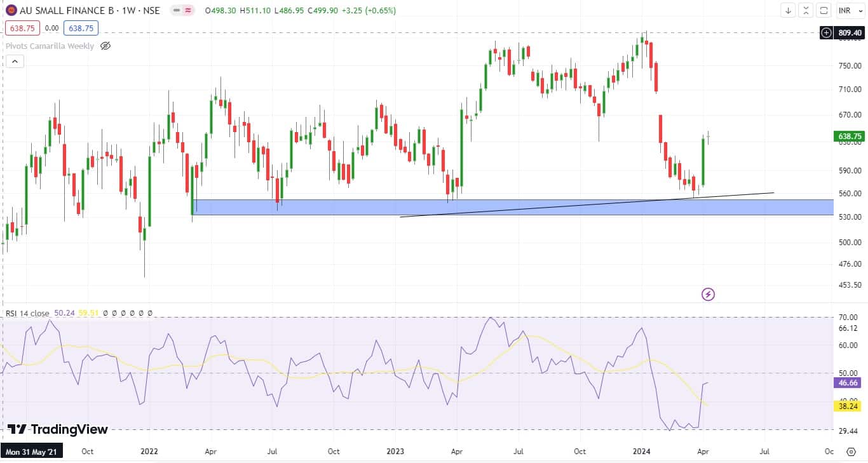Click the 2024 label on time axis
This screenshot has width=868, height=463.
pos(641,452)
